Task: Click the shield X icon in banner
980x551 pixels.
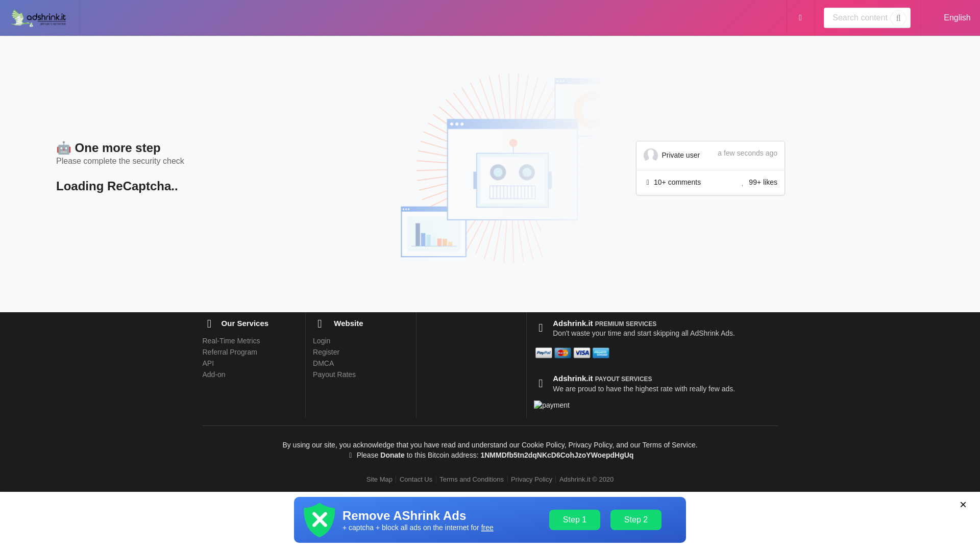Action: pyautogui.click(x=320, y=520)
